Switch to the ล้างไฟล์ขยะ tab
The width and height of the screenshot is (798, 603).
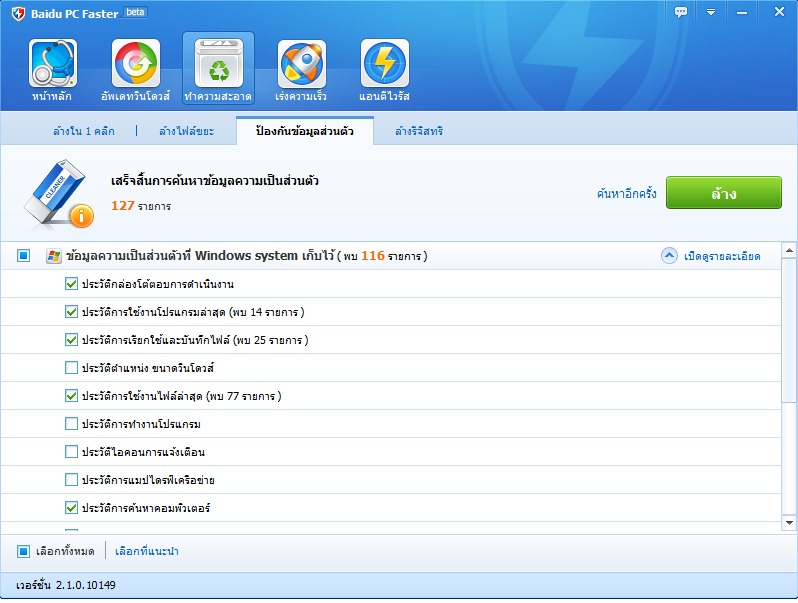[x=186, y=131]
